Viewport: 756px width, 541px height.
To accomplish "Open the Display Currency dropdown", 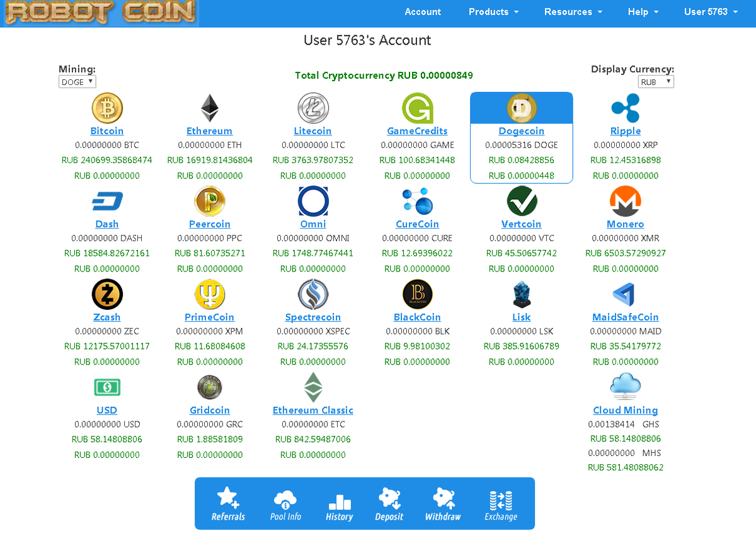I will point(656,82).
